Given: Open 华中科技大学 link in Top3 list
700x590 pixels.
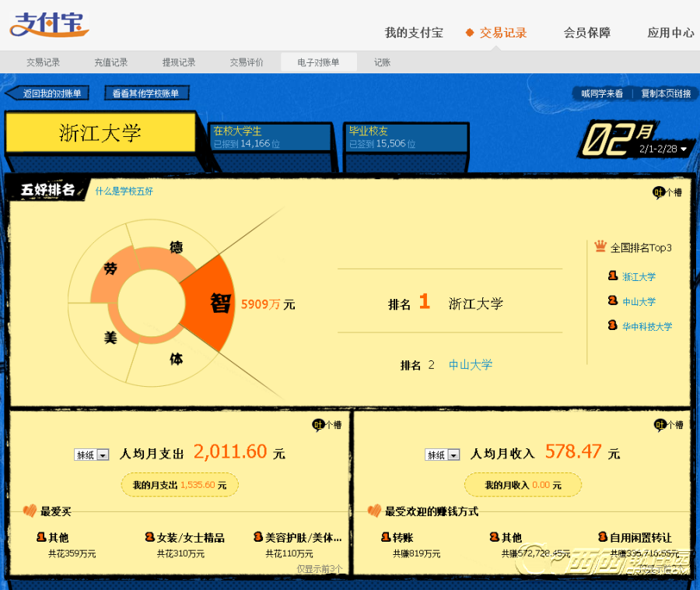Looking at the screenshot, I should coord(647,326).
